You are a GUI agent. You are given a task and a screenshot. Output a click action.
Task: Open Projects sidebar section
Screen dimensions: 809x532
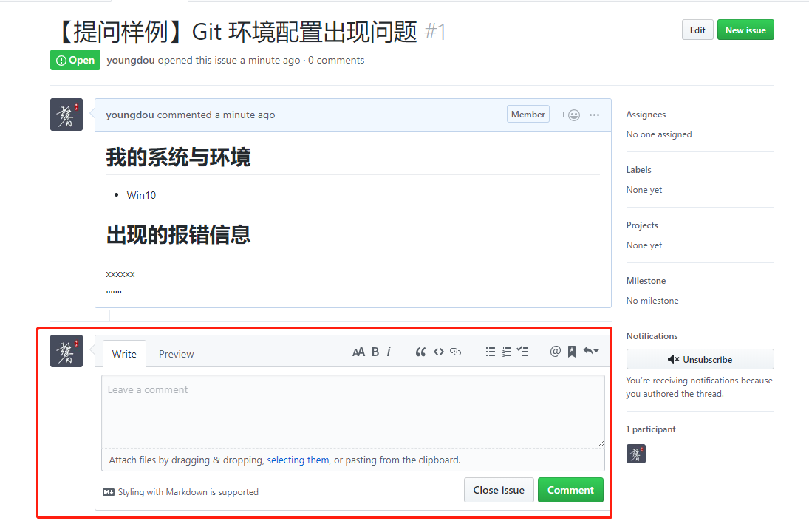[642, 225]
